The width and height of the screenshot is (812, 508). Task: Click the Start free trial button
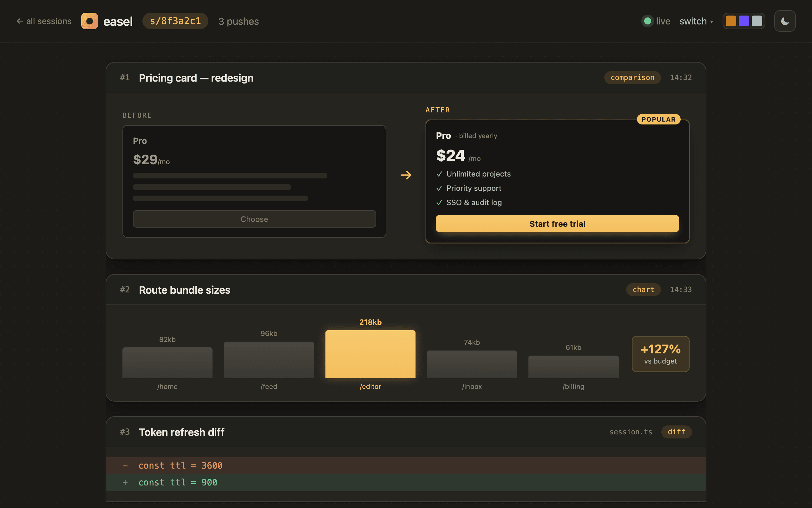557,224
